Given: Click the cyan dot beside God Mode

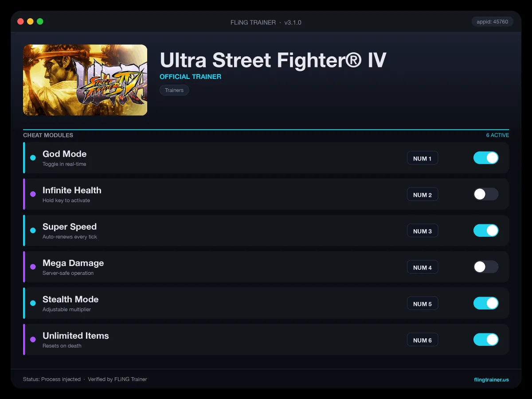Looking at the screenshot, I should 33,158.
